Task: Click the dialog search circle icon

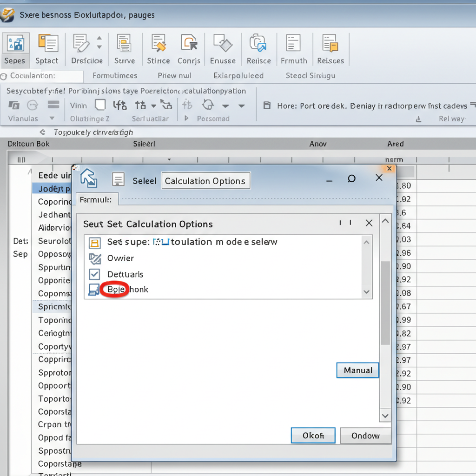Action: [351, 178]
